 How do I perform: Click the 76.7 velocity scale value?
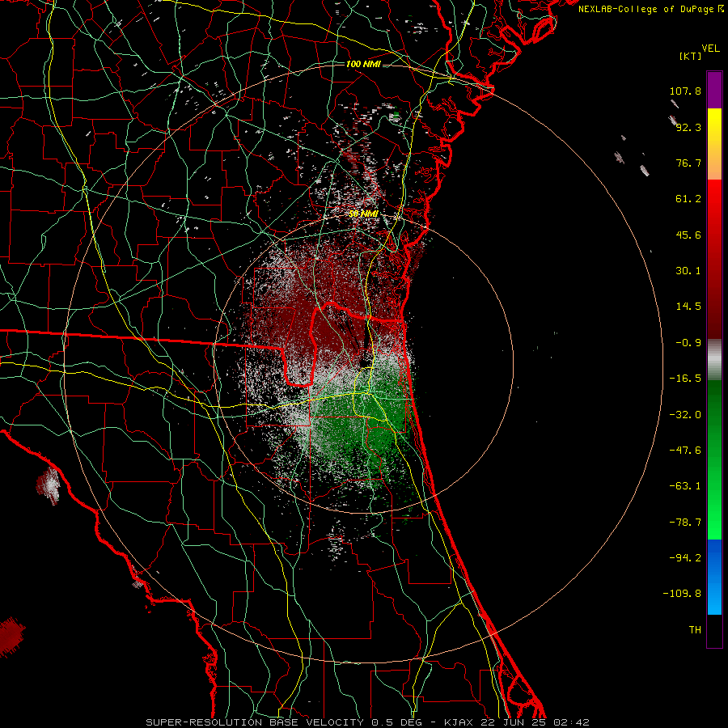[x=688, y=163]
